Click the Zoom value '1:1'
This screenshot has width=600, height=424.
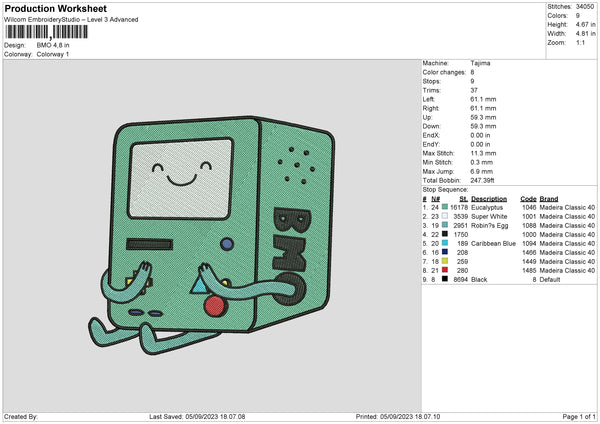coord(580,42)
